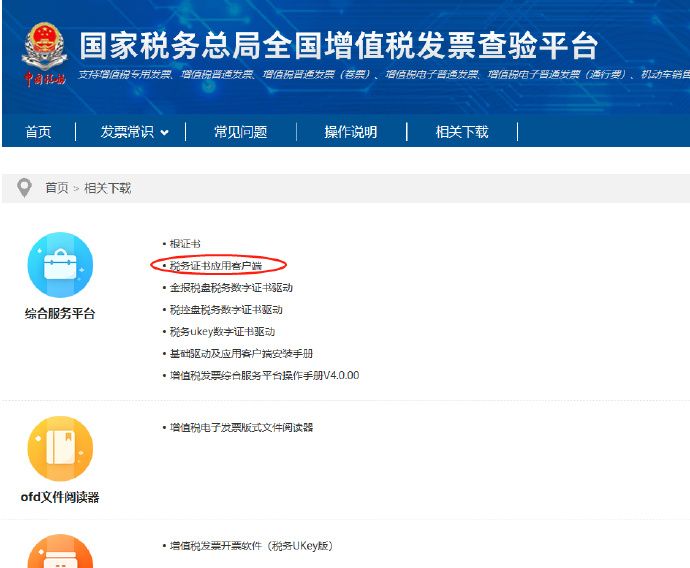Download the 根证书 link
Image resolution: width=690 pixels, height=568 pixels.
[185, 243]
